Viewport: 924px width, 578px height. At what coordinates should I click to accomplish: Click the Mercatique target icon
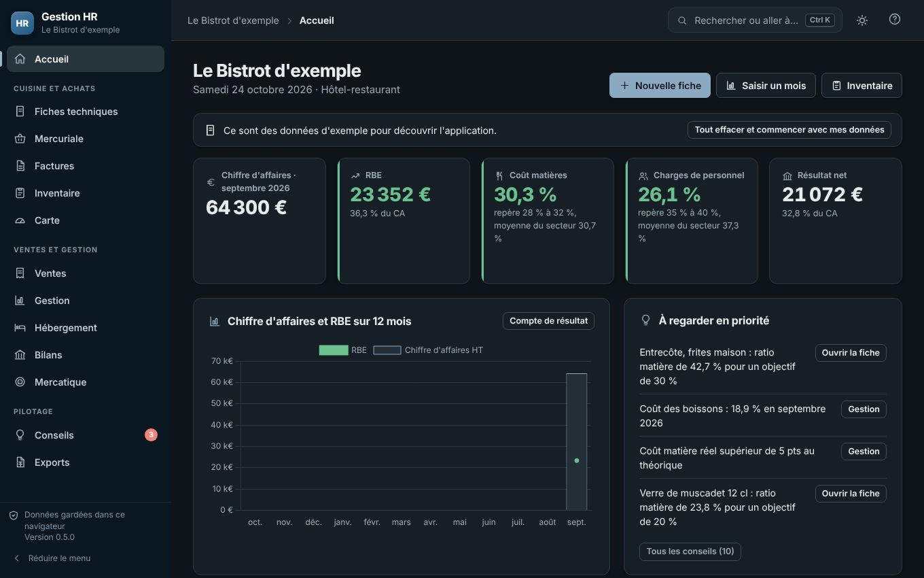pyautogui.click(x=20, y=382)
